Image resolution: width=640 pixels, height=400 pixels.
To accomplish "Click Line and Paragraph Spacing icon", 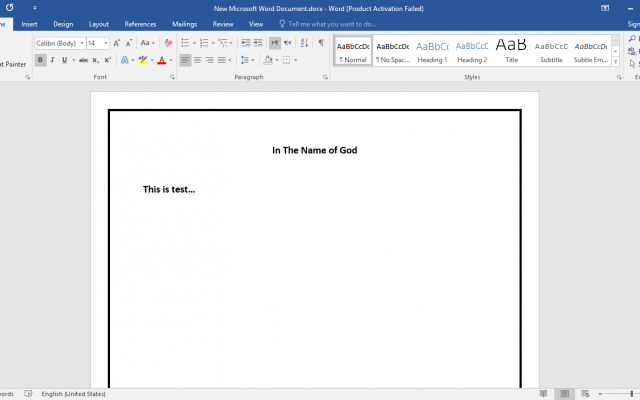I will (245, 60).
